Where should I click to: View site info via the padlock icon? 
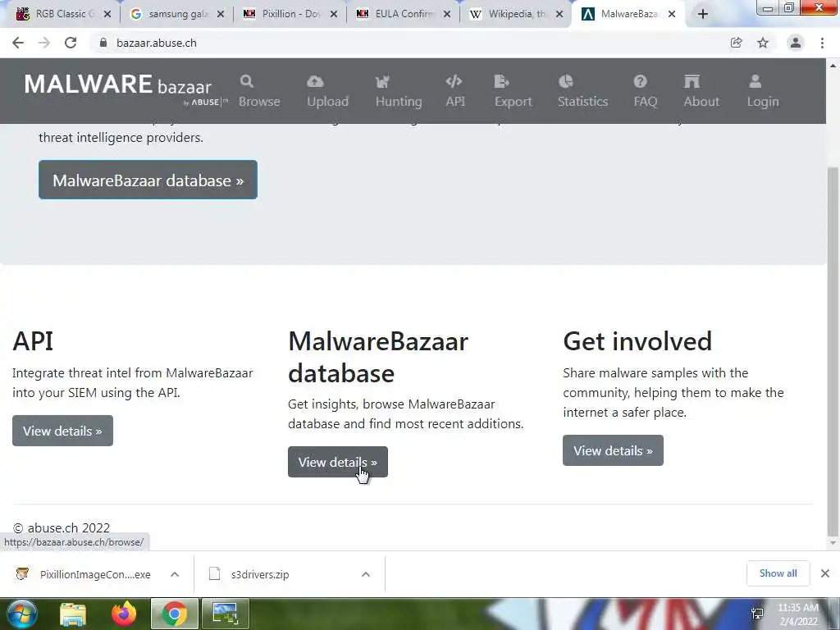coord(103,43)
